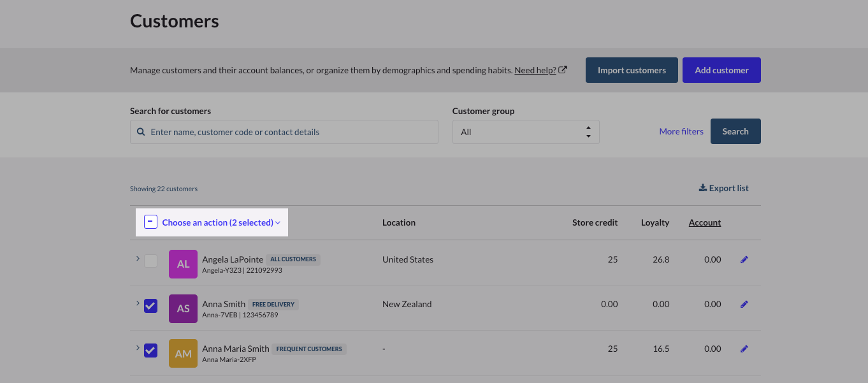Expand Anna Smith's row details
868x383 pixels.
[x=137, y=303]
